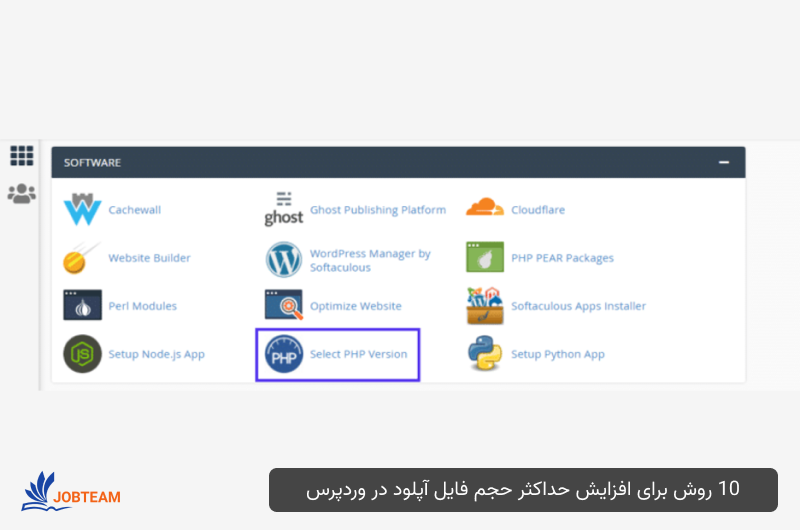Open the PHP PEAR Packages link
This screenshot has height=530, width=800.
562,258
